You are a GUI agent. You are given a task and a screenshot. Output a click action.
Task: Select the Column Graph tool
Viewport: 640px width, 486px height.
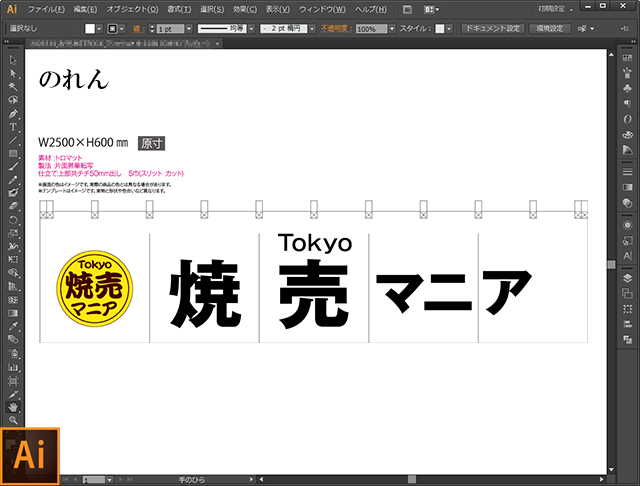(13, 367)
